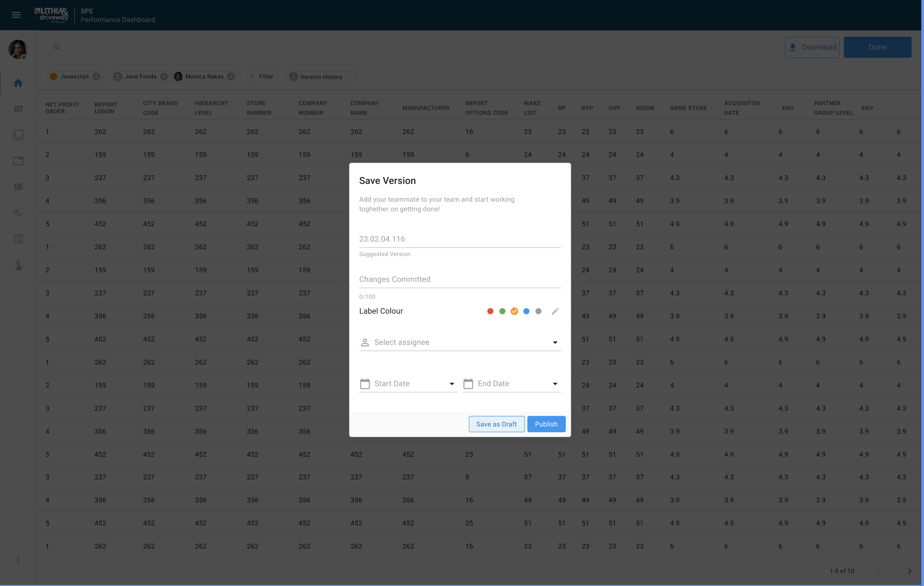Open the hamburger menu icon
Viewport: 924px width, 586px height.
pyautogui.click(x=16, y=15)
